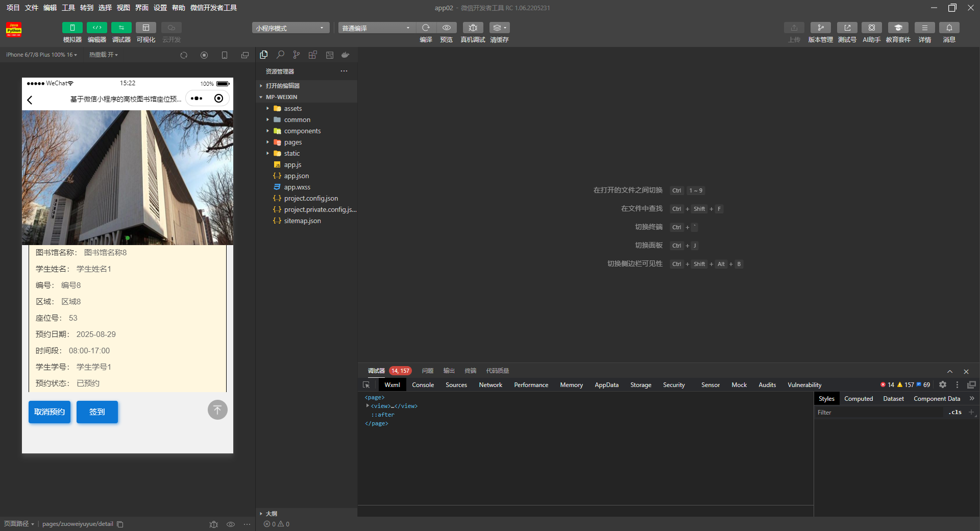This screenshot has width=980, height=531.
Task: Collapse the MP-WEIXIN project root
Action: point(306,97)
